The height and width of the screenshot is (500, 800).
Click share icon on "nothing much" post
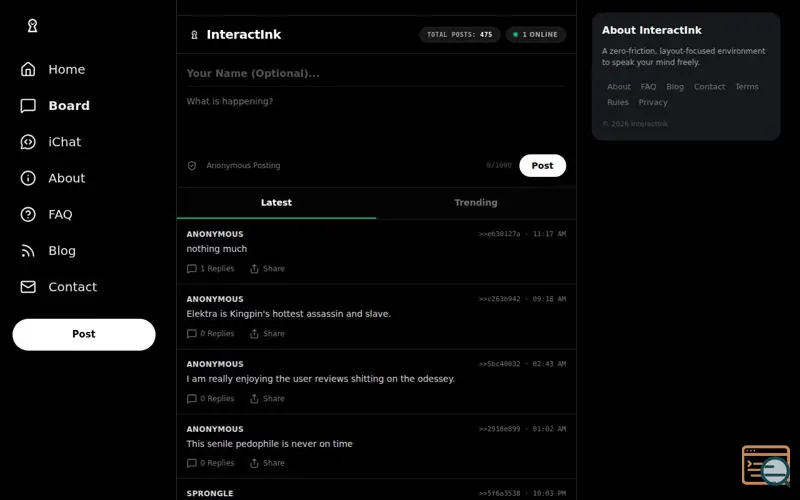click(x=254, y=269)
